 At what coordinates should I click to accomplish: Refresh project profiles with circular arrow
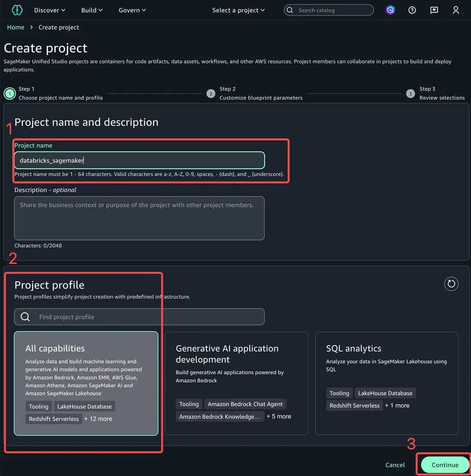click(451, 284)
